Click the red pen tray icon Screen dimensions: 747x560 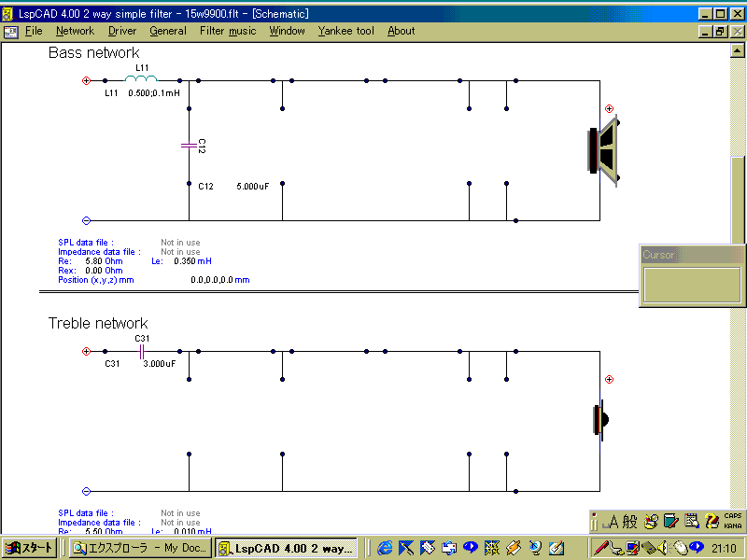600,548
